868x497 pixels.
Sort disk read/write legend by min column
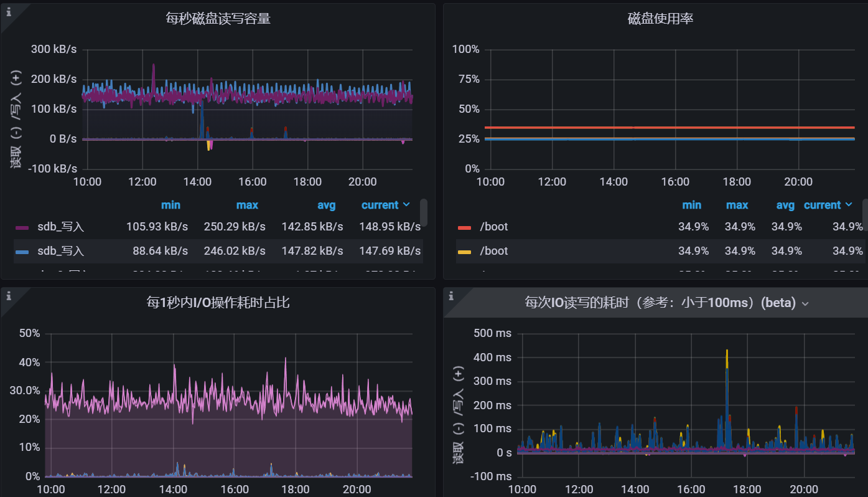[170, 205]
